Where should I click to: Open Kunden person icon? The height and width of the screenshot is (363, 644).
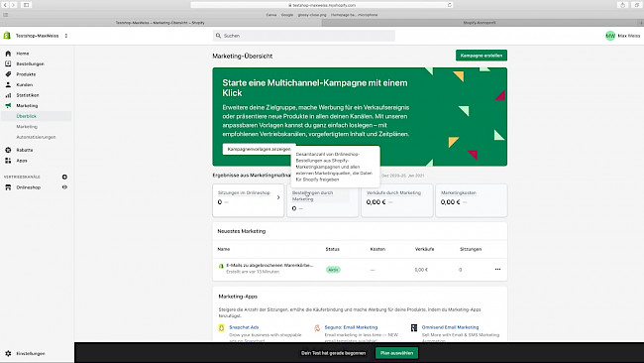pyautogui.click(x=8, y=84)
